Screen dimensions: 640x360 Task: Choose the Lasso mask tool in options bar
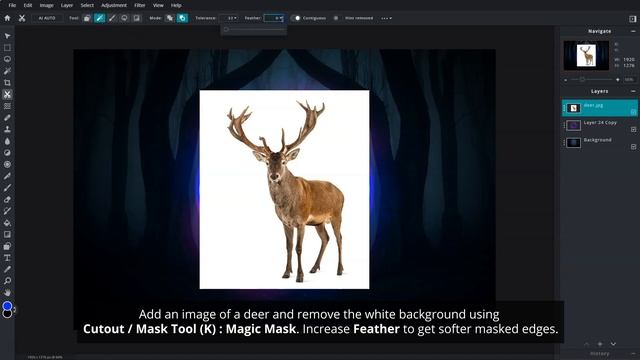[x=124, y=18]
